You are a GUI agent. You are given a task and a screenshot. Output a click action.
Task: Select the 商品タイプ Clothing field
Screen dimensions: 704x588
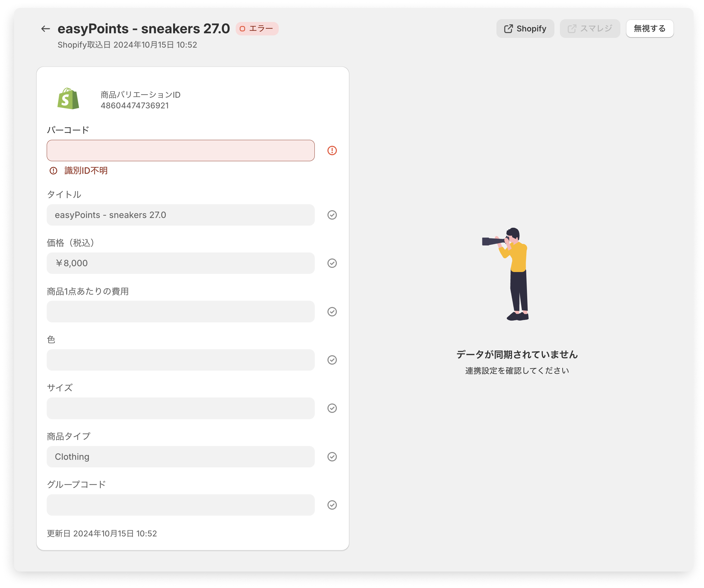pos(180,457)
